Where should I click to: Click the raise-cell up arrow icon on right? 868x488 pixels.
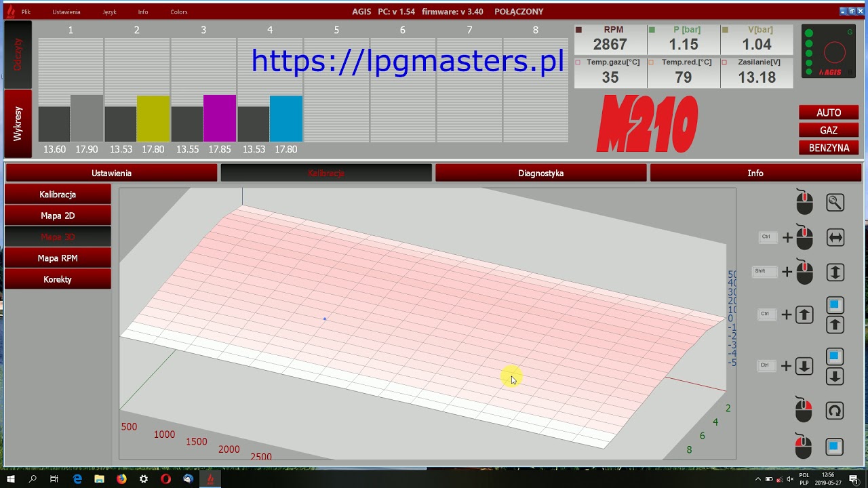point(835,325)
